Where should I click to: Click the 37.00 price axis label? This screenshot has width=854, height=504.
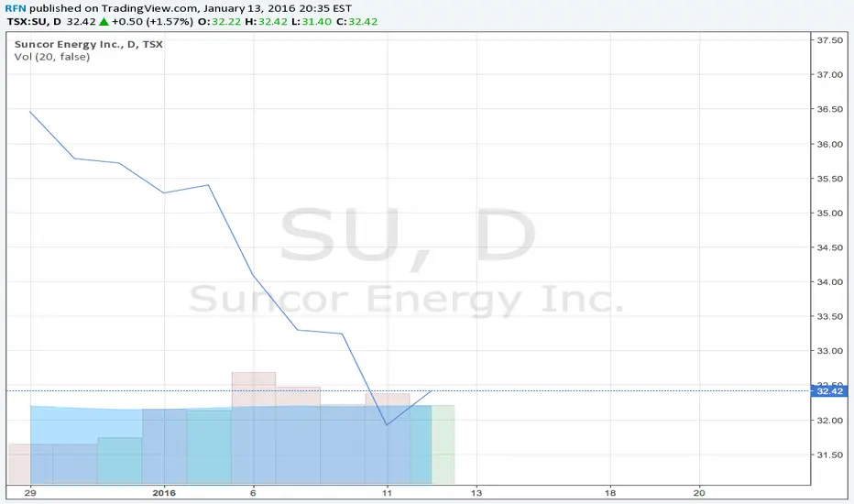pyautogui.click(x=830, y=74)
